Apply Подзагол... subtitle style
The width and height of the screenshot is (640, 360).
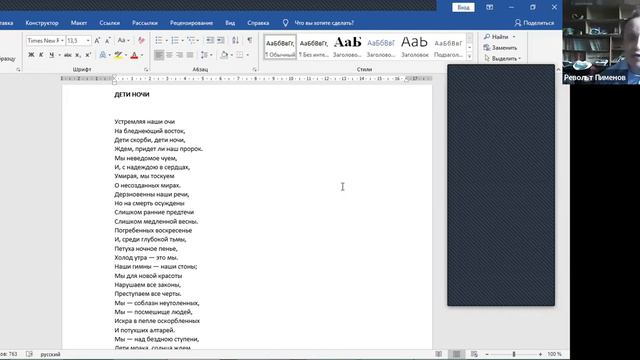(x=448, y=47)
